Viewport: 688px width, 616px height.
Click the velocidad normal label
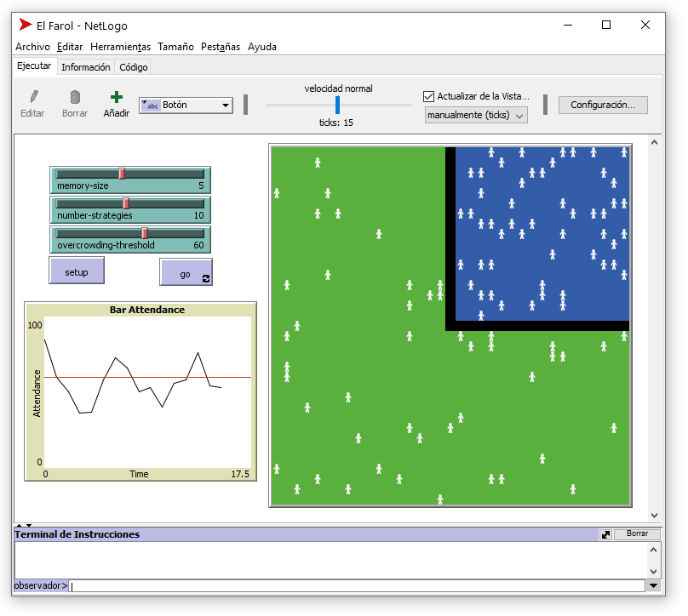pyautogui.click(x=338, y=88)
